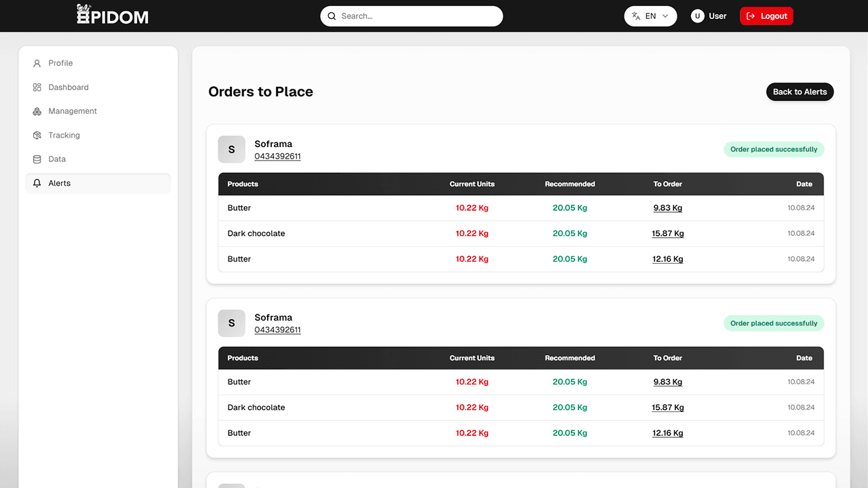Click the search magnifier icon
The image size is (868, 488).
[332, 16]
